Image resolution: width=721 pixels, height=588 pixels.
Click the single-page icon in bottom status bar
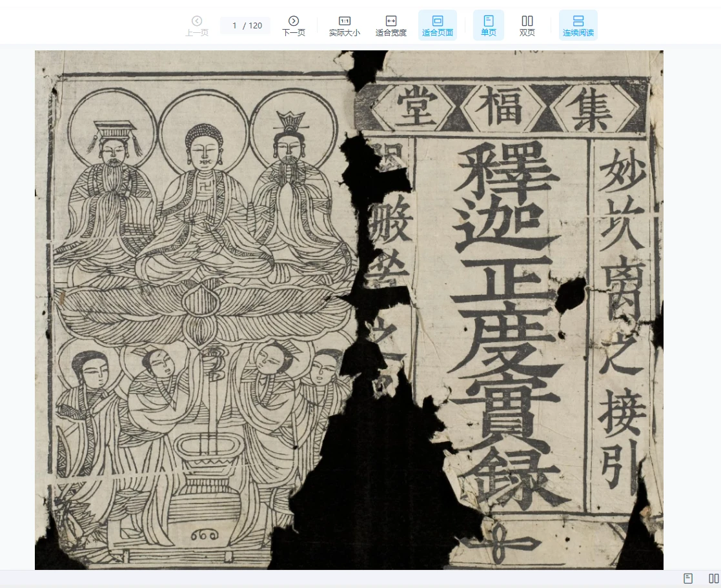tap(688, 578)
